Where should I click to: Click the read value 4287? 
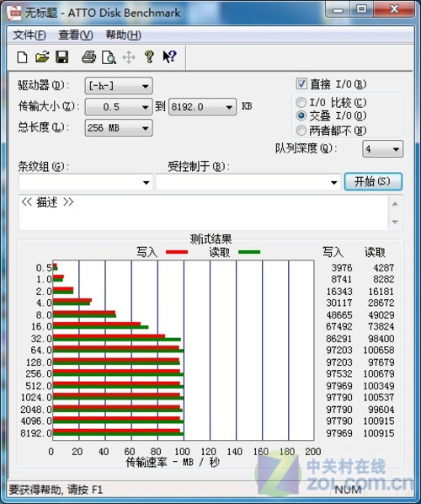tap(383, 267)
